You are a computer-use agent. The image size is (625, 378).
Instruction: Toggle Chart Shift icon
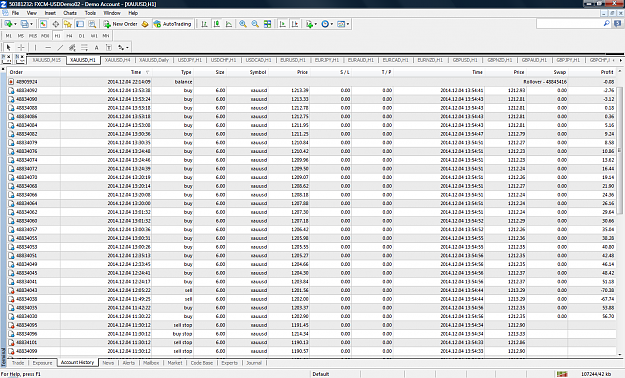[295, 24]
